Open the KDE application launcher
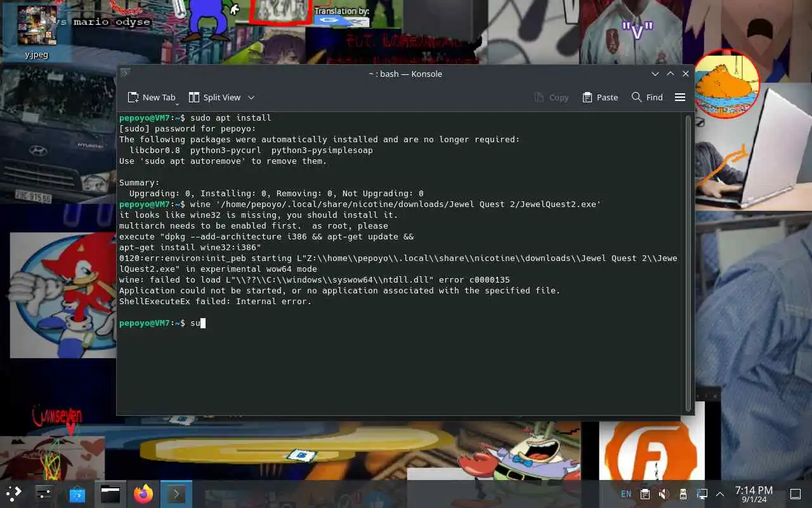Image resolution: width=812 pixels, height=508 pixels. 14,494
